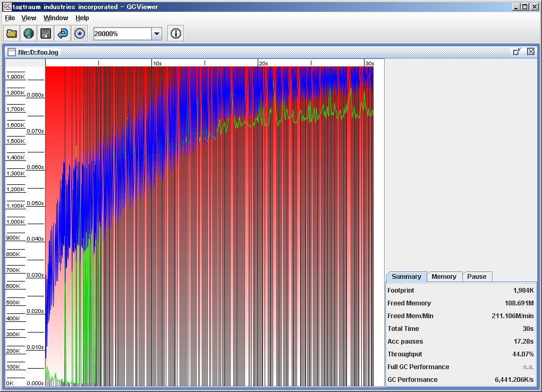Click the Throughput label

405,354
